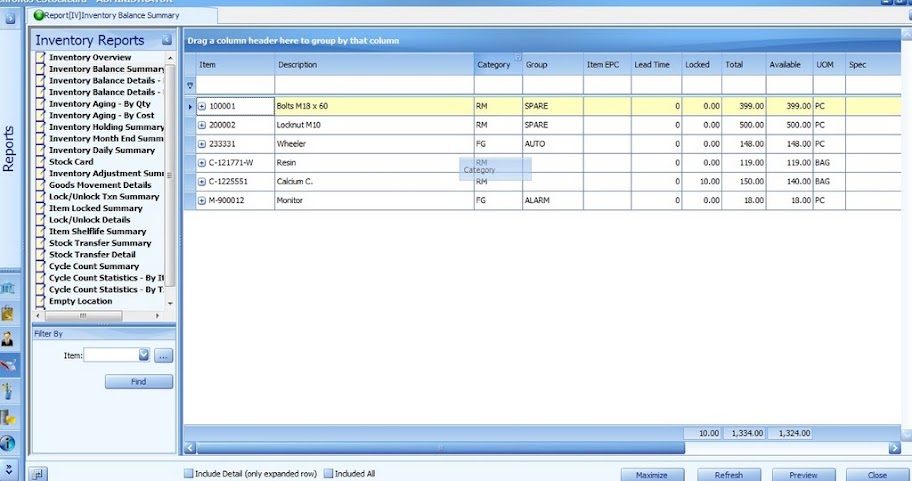912x481 pixels.
Task: Expand the navigation pane arrow at top left
Action: 10,19
